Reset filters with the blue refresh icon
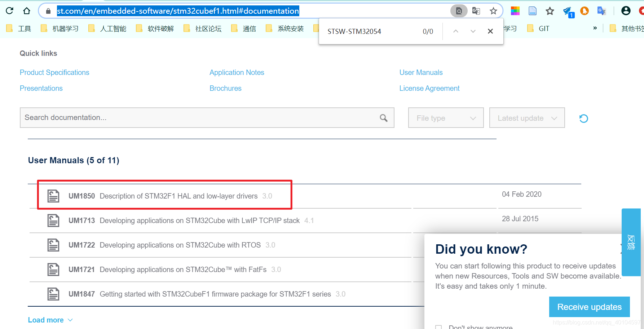 583,118
